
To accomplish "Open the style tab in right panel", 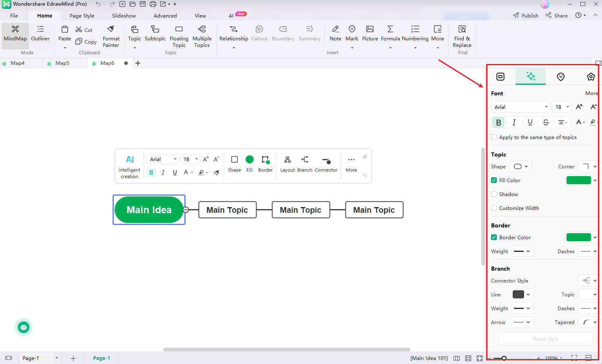I will coord(531,76).
